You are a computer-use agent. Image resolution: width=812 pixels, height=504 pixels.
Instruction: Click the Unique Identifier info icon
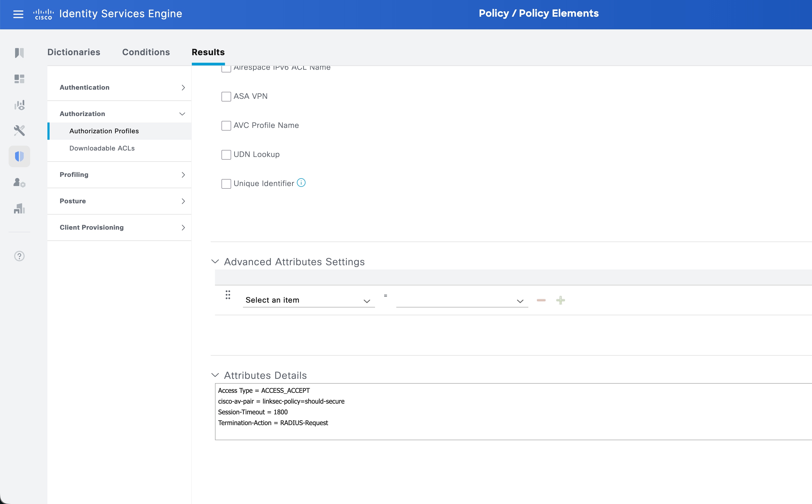(x=301, y=183)
